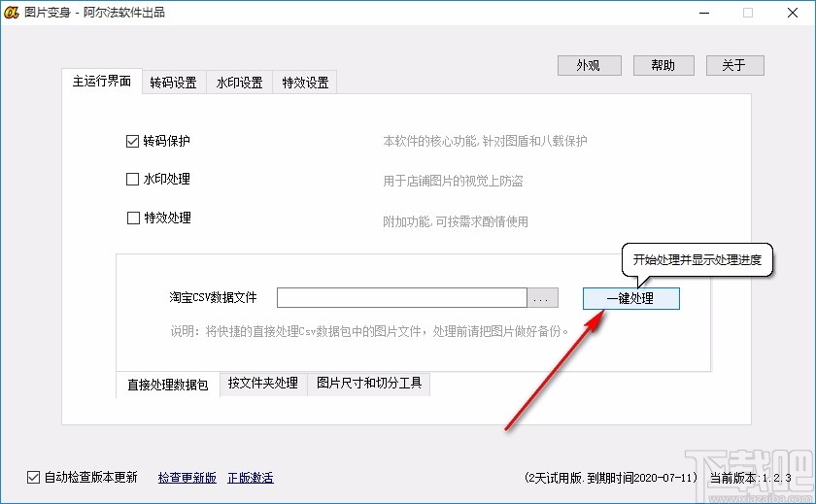Click the 当前版本:1.2.3 text

[x=750, y=478]
